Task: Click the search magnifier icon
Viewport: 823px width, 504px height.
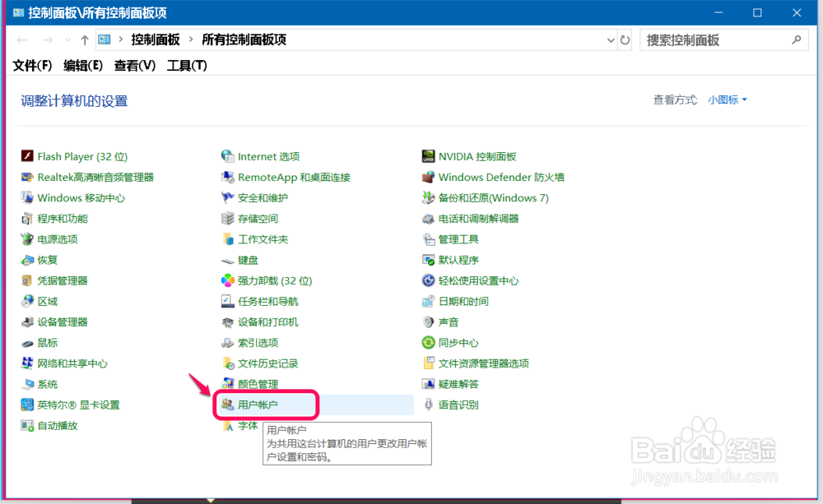Action: click(x=796, y=39)
